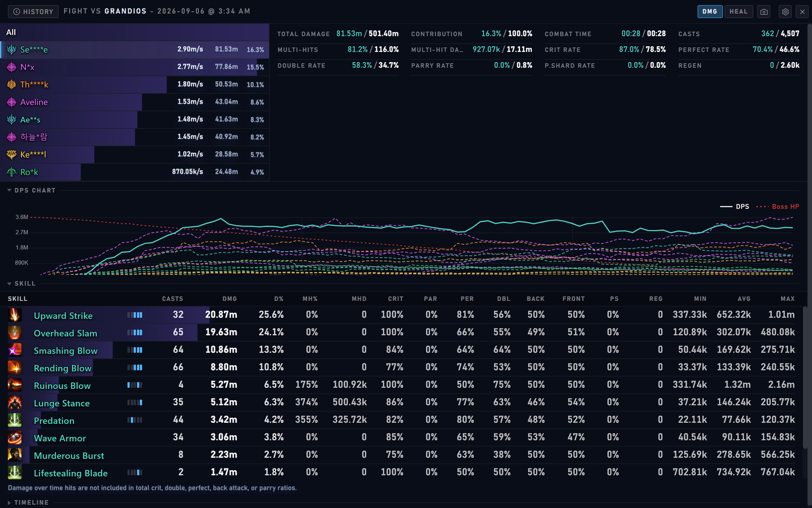Click the class icon beside Aveline

tap(11, 102)
